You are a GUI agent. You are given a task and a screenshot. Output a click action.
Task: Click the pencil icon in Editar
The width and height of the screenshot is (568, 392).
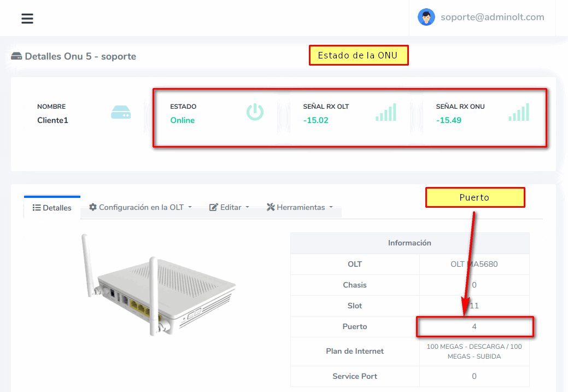click(214, 207)
